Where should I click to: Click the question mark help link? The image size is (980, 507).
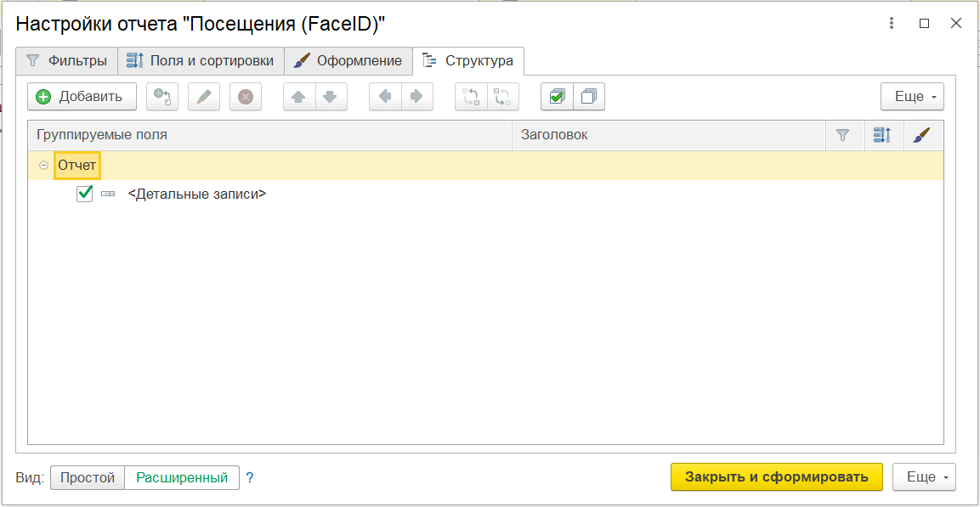click(250, 477)
